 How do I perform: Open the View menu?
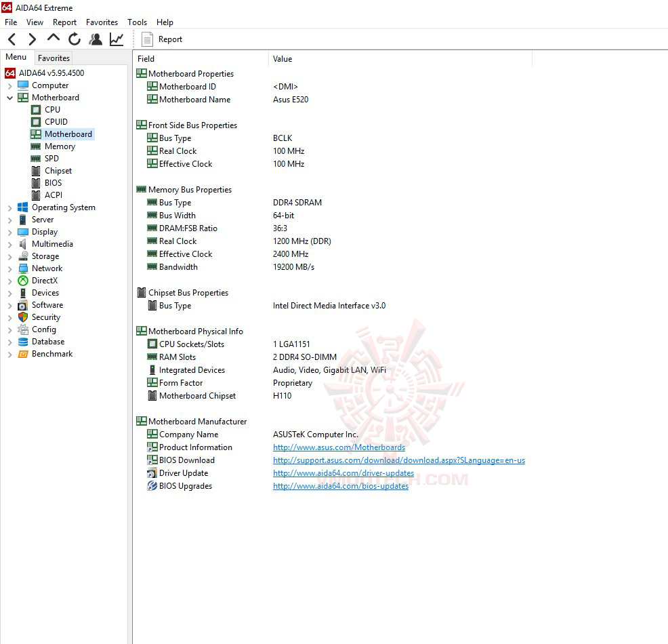click(x=35, y=22)
